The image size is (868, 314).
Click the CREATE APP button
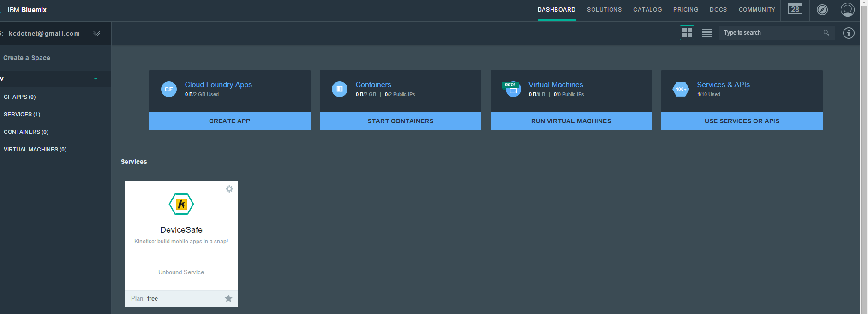coord(230,121)
